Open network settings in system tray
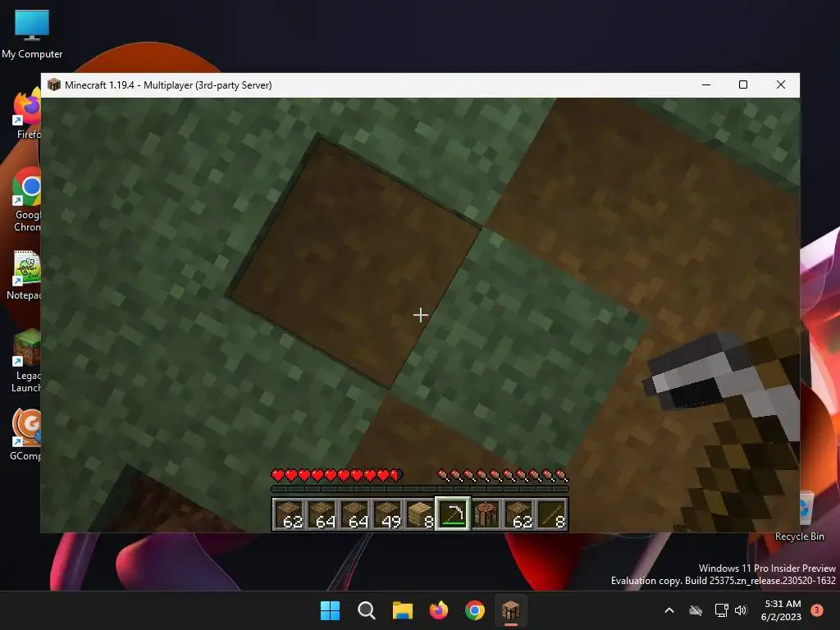This screenshot has height=630, width=840. tap(721, 610)
